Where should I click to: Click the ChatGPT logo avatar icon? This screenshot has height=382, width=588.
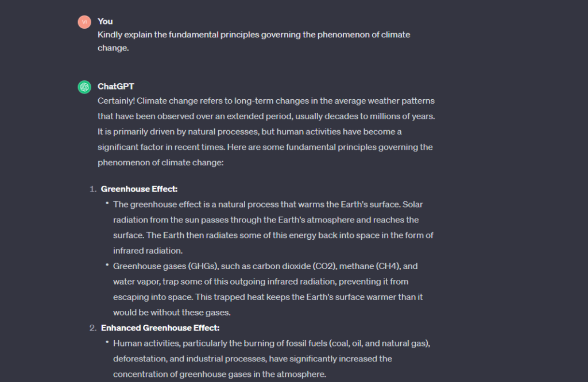(84, 87)
